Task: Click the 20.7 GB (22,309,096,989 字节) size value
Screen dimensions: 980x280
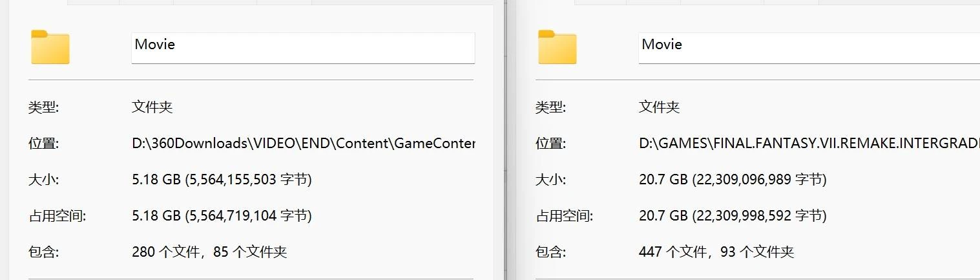Action: [x=733, y=180]
